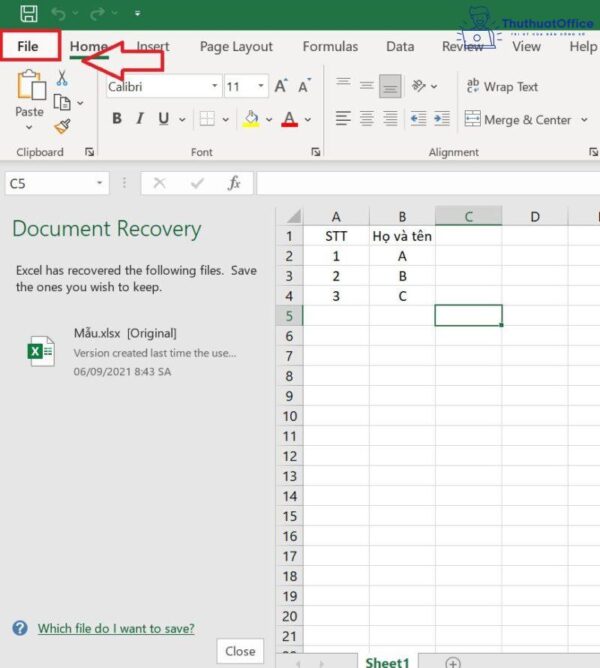Toggle Underline formatting
The image size is (600, 668).
pos(164,119)
